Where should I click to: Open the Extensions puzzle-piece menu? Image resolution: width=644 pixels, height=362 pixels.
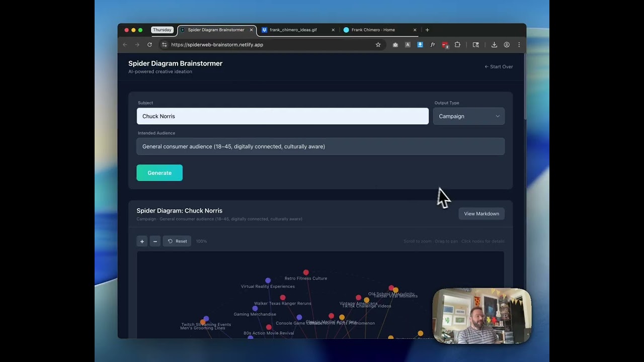[457, 45]
